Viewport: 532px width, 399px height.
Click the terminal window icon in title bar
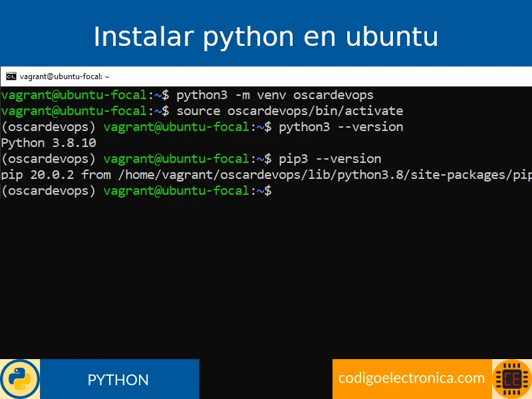(11, 76)
